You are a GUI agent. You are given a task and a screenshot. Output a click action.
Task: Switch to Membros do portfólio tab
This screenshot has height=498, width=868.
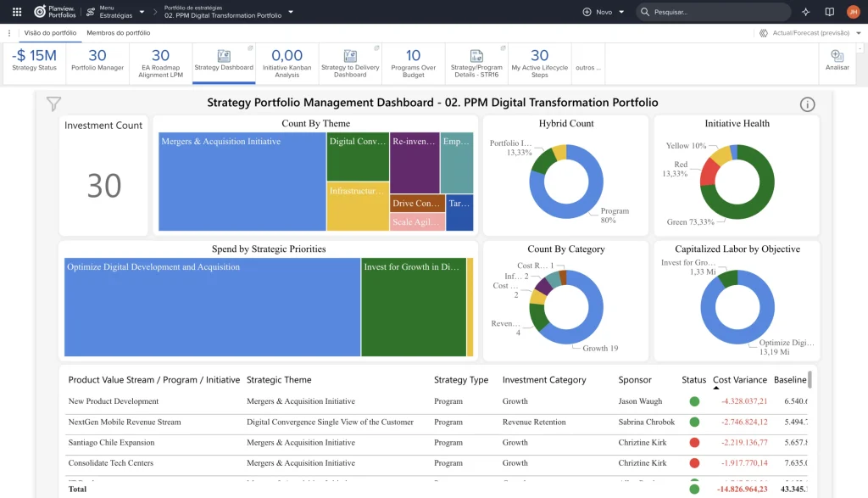click(119, 33)
